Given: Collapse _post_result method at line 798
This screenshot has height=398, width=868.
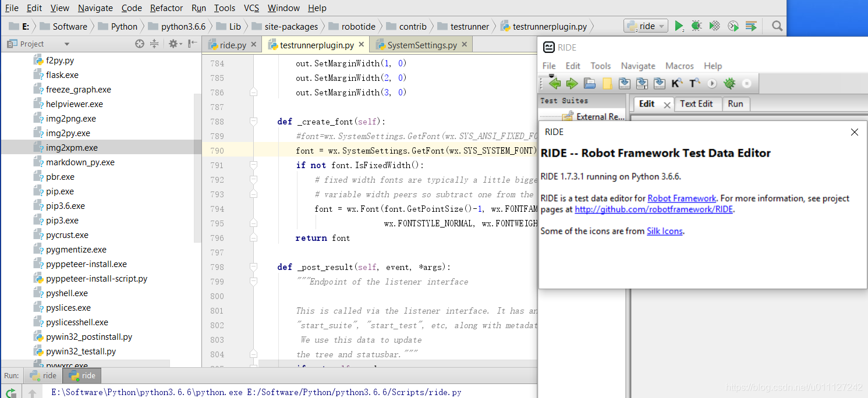Looking at the screenshot, I should [x=253, y=267].
